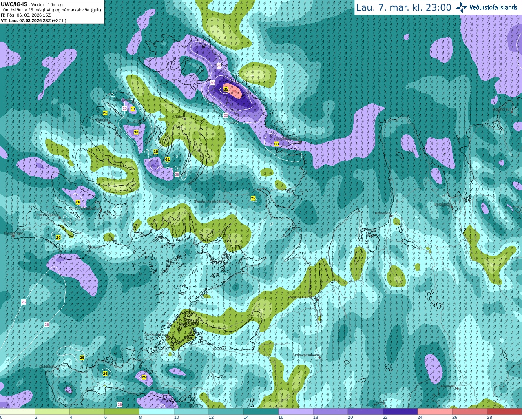Click the '8' label on the legend
This screenshot has height=420, width=522.
[x=141, y=417]
